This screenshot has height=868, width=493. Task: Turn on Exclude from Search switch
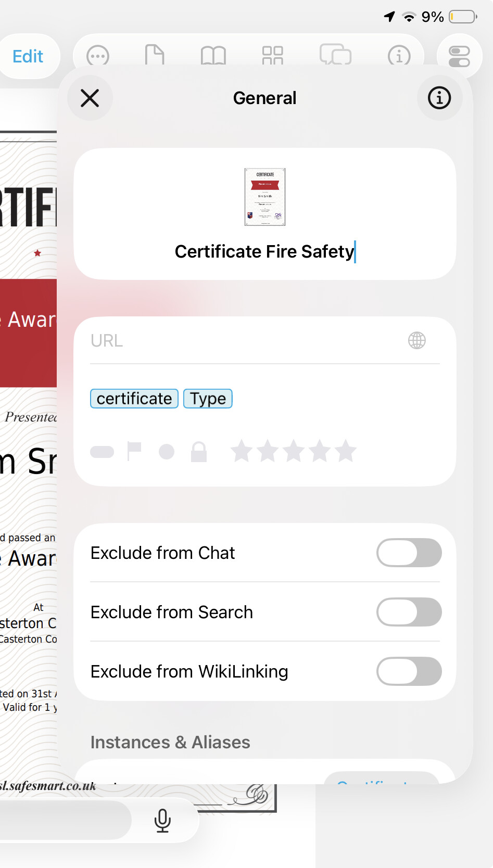click(x=409, y=612)
